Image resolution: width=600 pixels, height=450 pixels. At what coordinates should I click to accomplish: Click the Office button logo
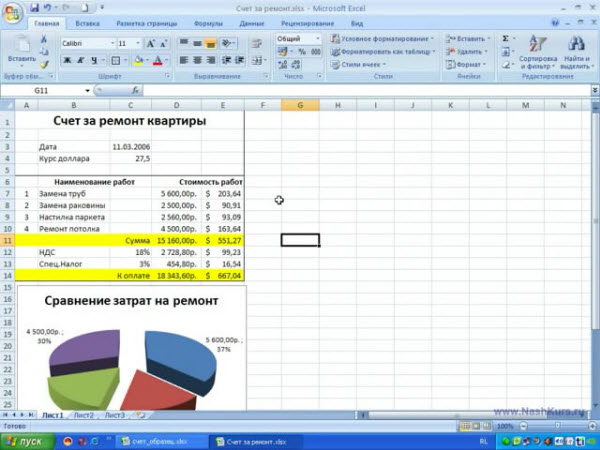pyautogui.click(x=13, y=13)
